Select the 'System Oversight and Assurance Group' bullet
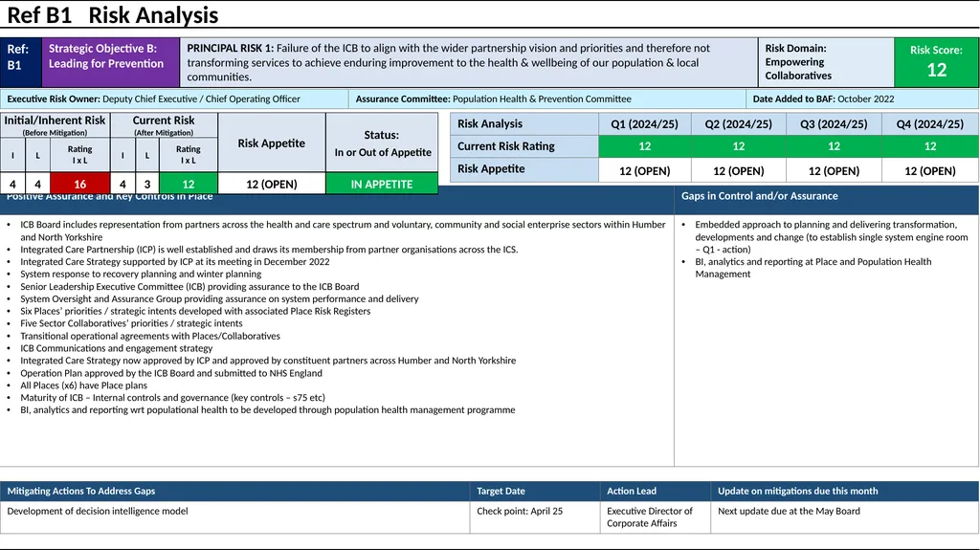Image resolution: width=980 pixels, height=550 pixels. coord(219,298)
